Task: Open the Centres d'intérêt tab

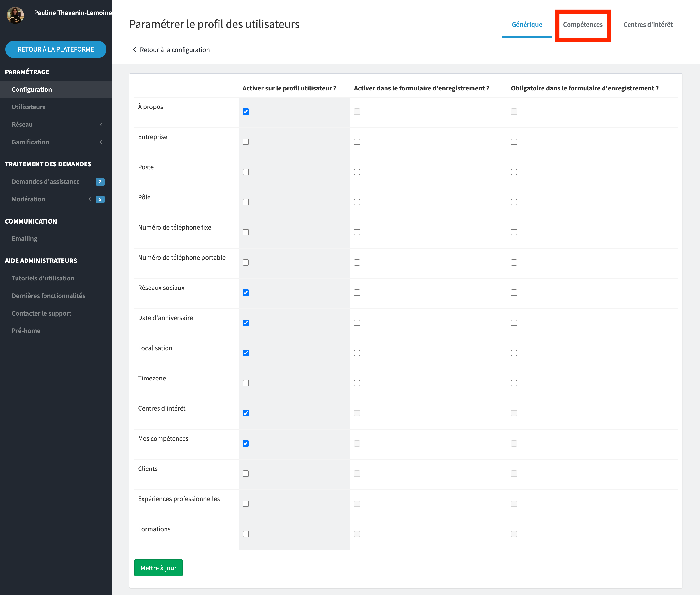Action: click(647, 25)
